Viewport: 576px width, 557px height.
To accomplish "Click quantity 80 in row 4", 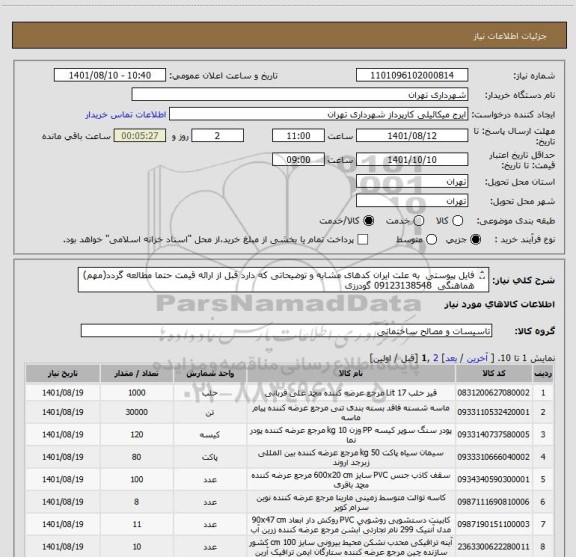I will pos(137,457).
